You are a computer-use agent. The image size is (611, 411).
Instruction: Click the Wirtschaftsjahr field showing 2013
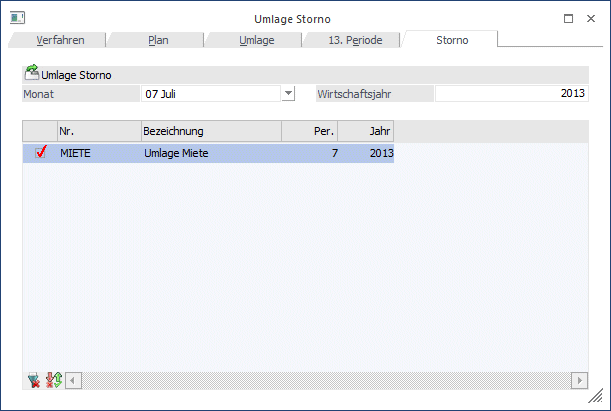click(511, 93)
